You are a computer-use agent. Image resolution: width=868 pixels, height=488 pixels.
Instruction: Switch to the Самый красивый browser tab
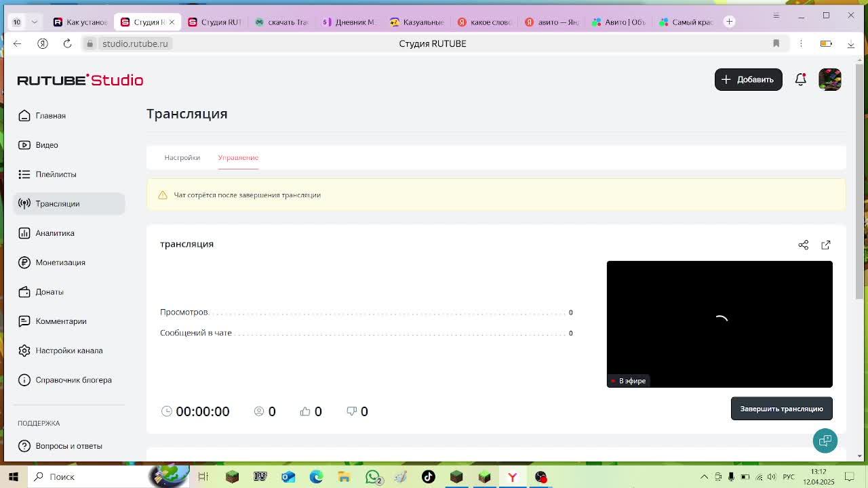pyautogui.click(x=686, y=22)
